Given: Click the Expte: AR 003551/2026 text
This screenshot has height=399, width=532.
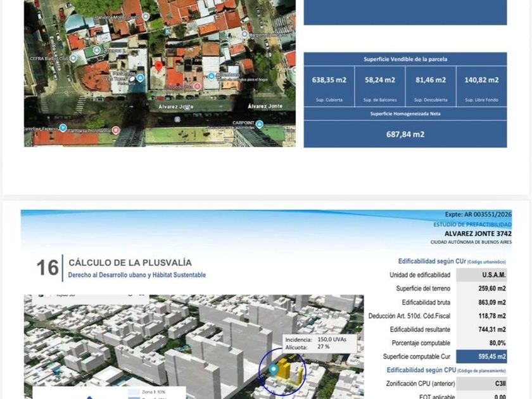Looking at the screenshot, I should (x=478, y=215).
